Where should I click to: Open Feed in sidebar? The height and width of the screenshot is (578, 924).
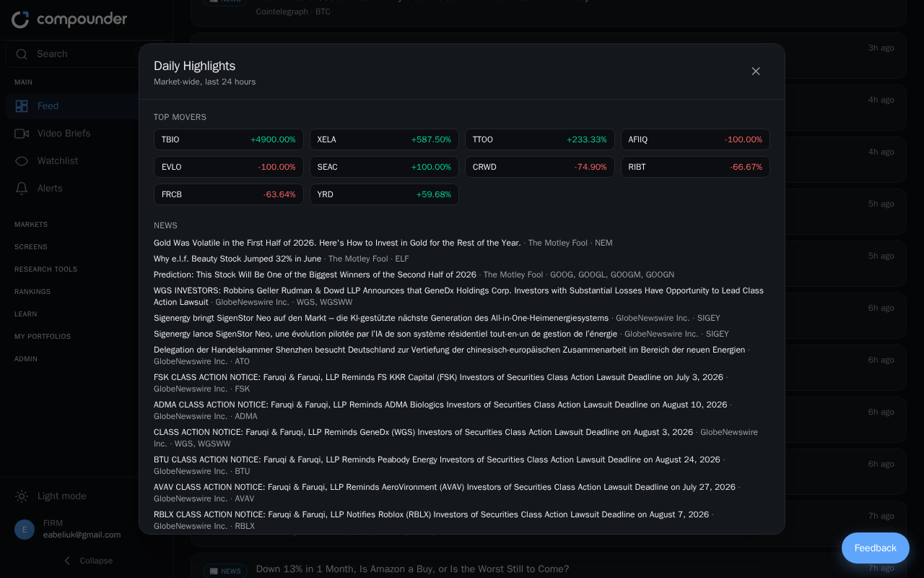point(86,106)
